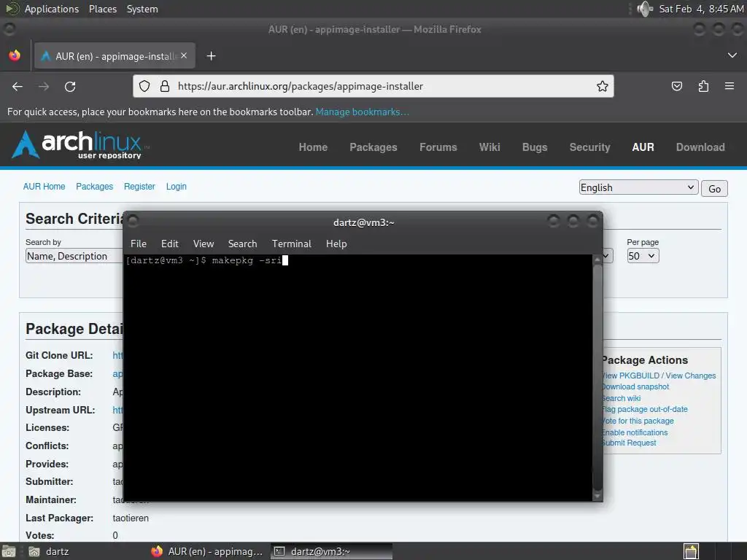Screen dimensions: 747x560
Task: Bookmark page with star icon
Action: (602, 86)
